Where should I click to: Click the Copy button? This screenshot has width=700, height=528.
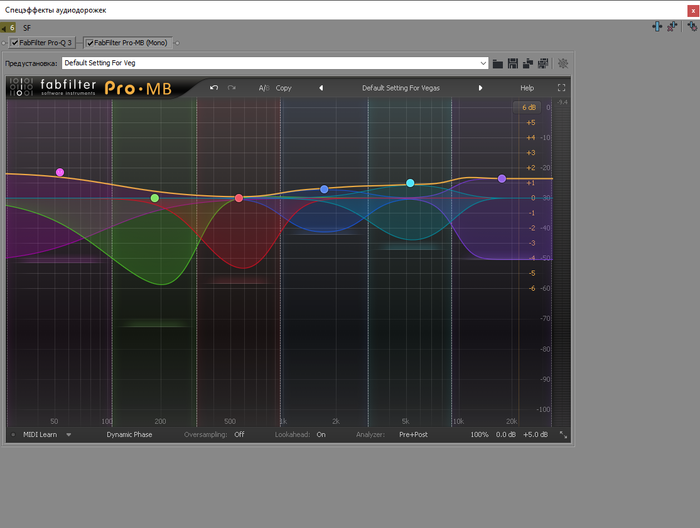coord(284,88)
